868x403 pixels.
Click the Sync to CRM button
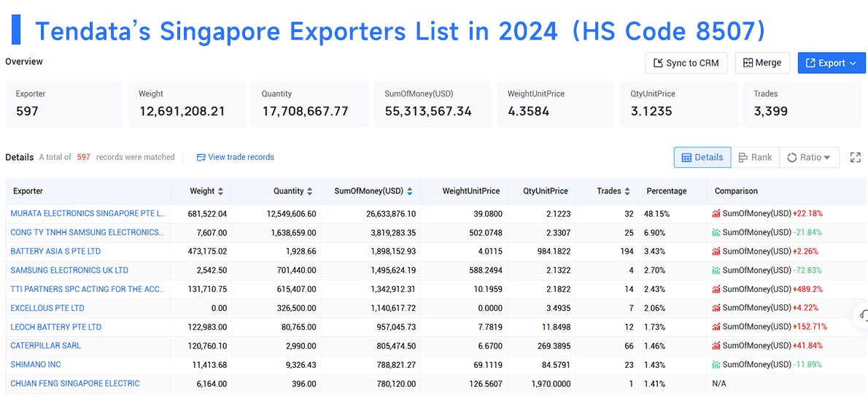pyautogui.click(x=686, y=63)
